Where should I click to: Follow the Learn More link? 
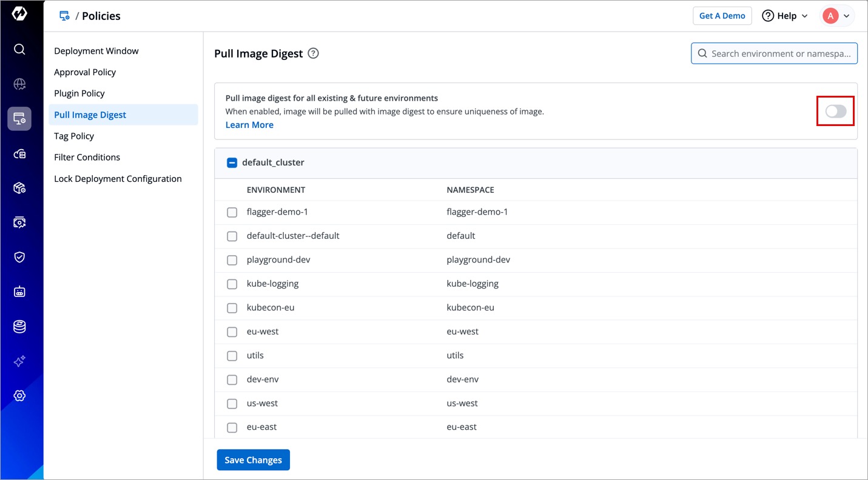pyautogui.click(x=249, y=125)
